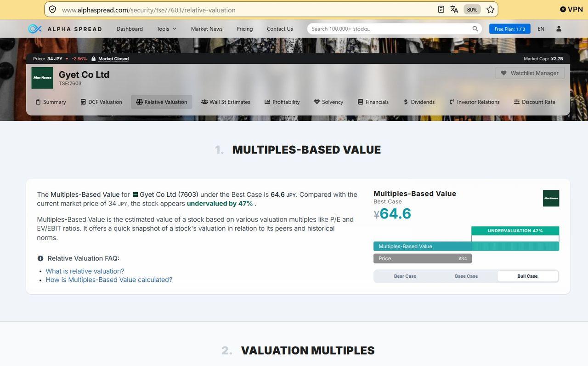This screenshot has width=588, height=366.
Task: Open the Solvency tab
Action: coord(328,102)
